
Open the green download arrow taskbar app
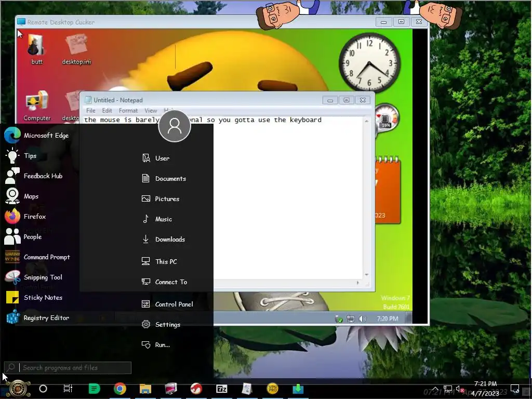tap(298, 389)
